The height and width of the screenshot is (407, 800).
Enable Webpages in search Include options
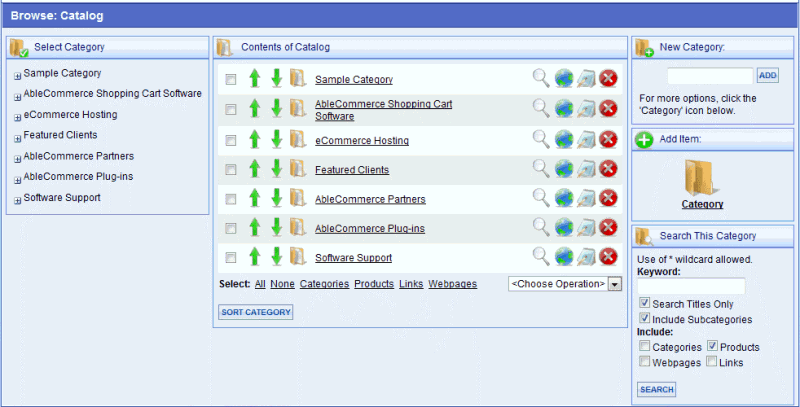(645, 362)
